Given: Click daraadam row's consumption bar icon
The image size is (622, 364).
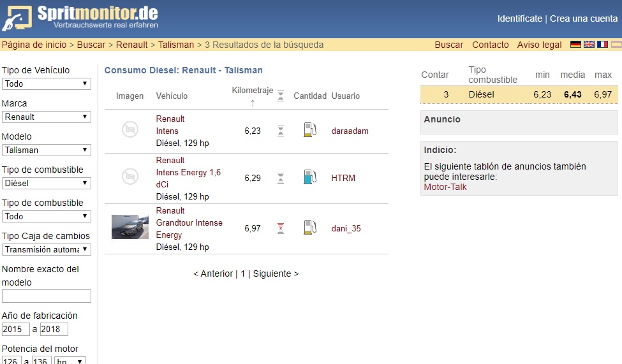Looking at the screenshot, I should click(281, 131).
